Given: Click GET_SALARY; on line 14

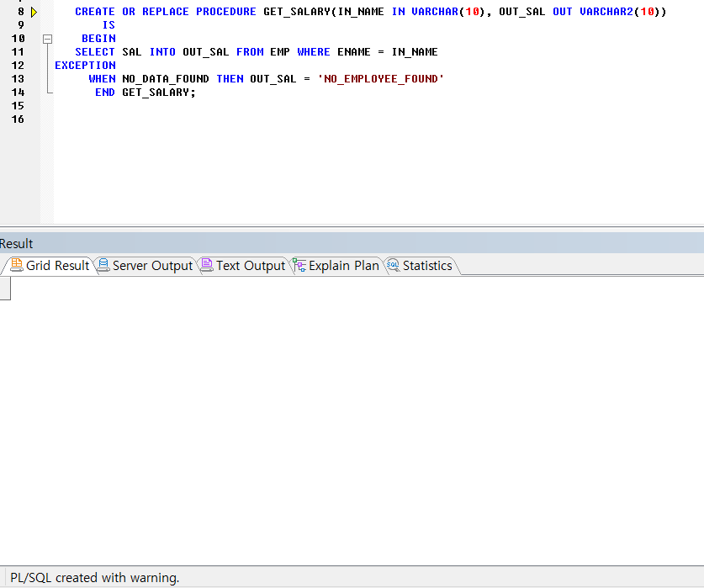Looking at the screenshot, I should click(159, 93).
